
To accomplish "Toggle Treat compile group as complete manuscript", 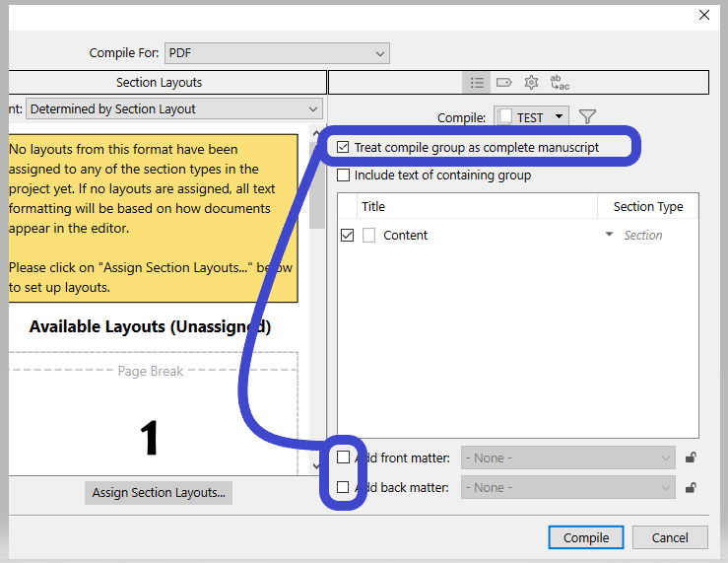I will click(x=343, y=147).
